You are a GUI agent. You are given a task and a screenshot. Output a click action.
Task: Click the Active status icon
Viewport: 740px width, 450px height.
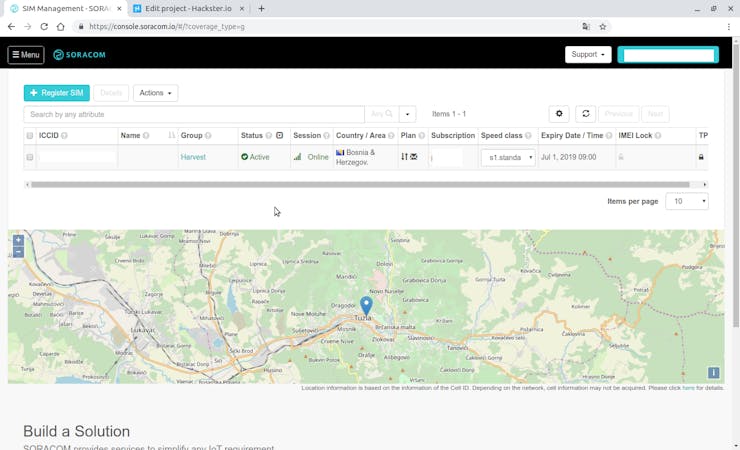244,157
